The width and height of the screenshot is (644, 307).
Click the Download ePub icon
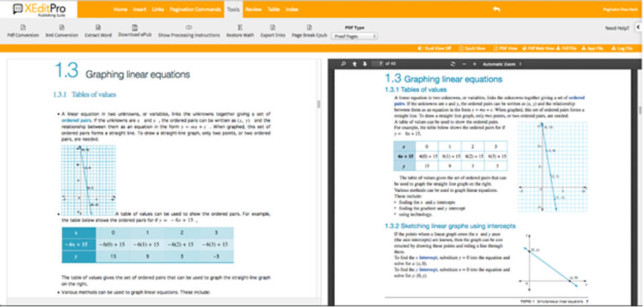(134, 28)
